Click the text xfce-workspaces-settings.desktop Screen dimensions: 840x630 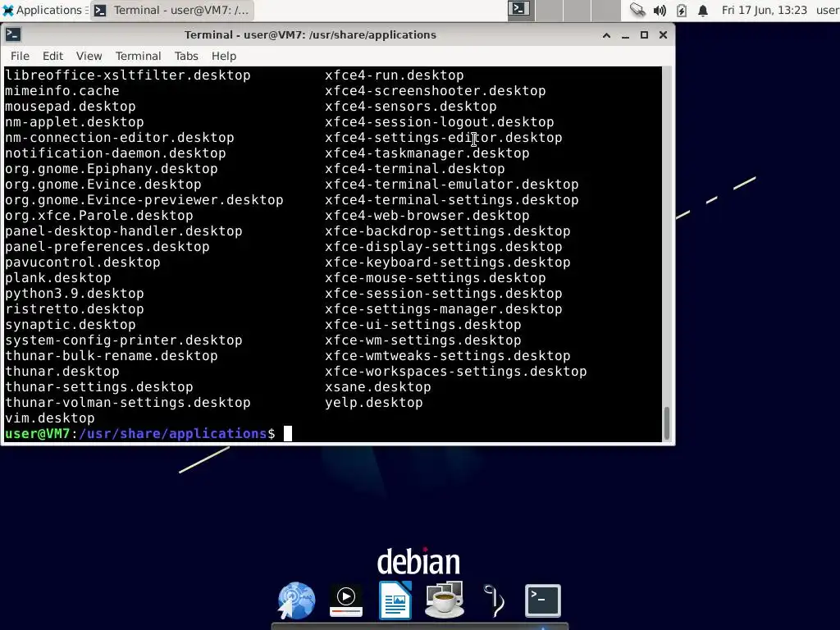[x=456, y=372]
